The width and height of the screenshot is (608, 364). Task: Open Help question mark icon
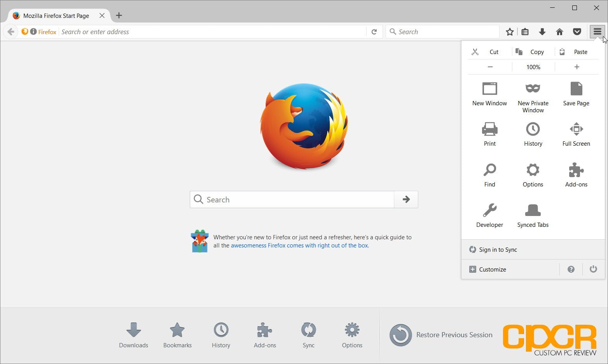[x=571, y=269]
